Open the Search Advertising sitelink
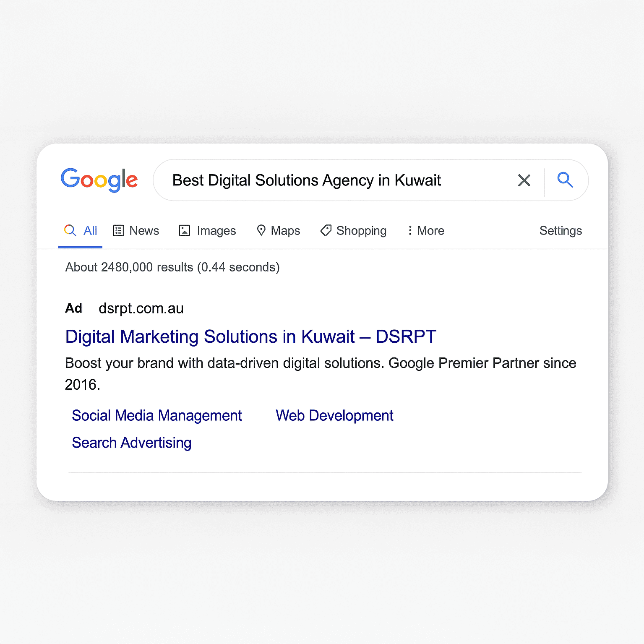 [x=132, y=443]
